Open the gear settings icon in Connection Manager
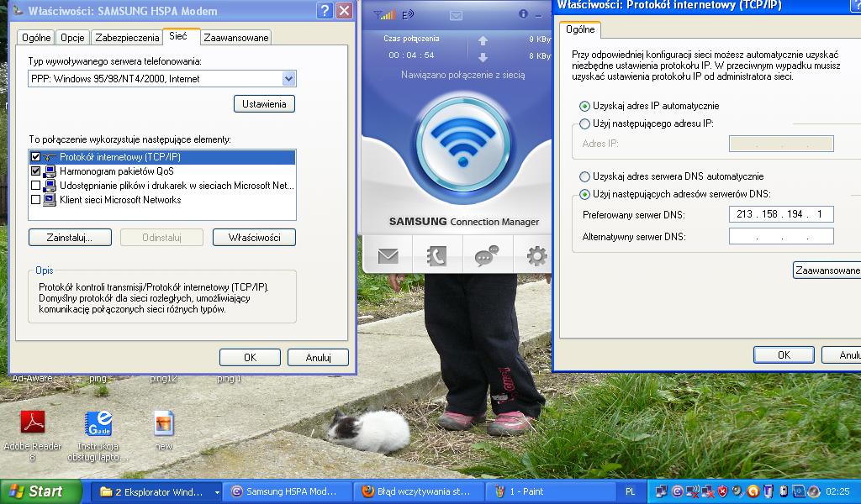 coord(536,255)
